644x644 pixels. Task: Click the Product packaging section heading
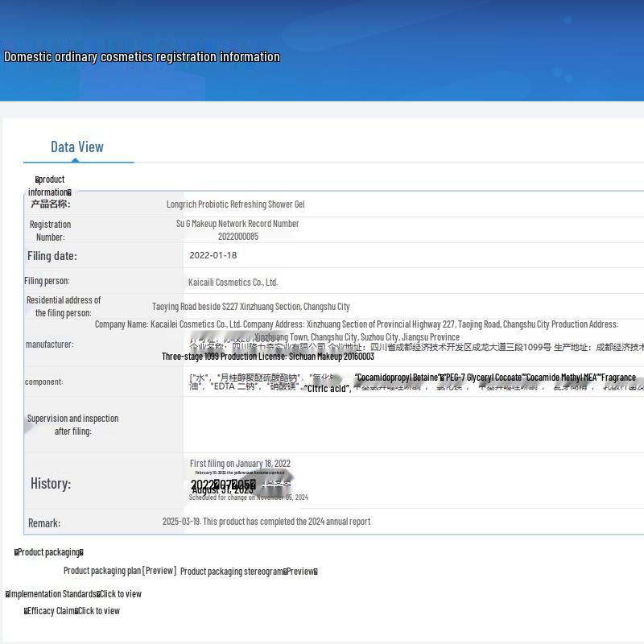point(49,552)
